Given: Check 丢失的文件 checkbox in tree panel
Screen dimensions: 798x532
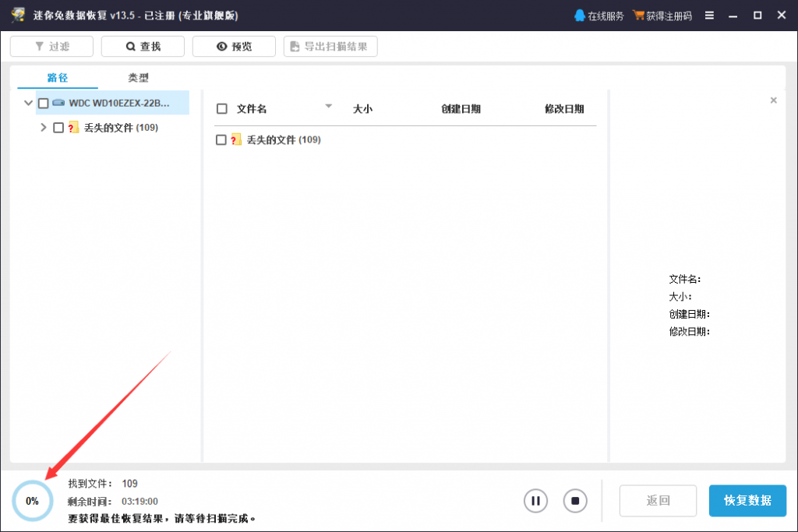Looking at the screenshot, I should tap(58, 128).
